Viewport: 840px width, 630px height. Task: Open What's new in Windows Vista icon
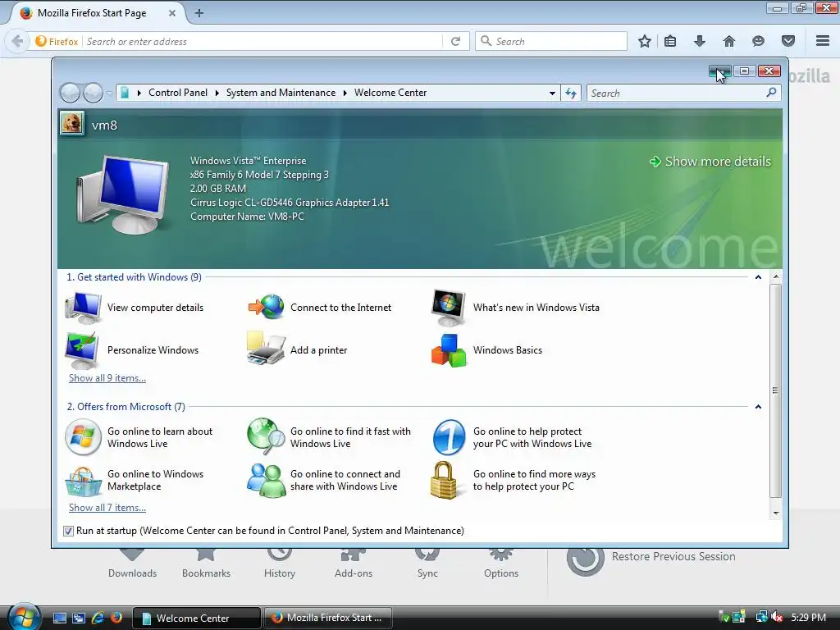click(x=449, y=308)
